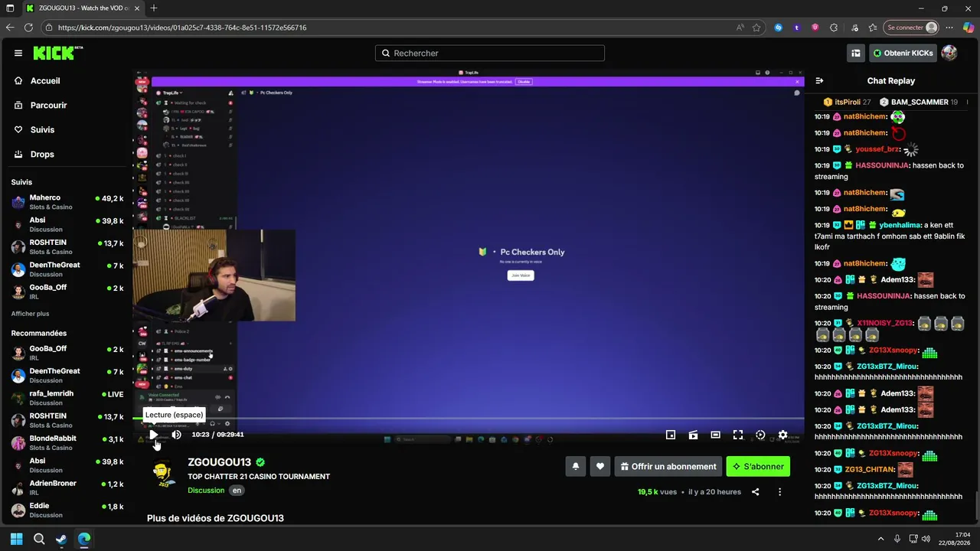Mute the video volume

[176, 435]
